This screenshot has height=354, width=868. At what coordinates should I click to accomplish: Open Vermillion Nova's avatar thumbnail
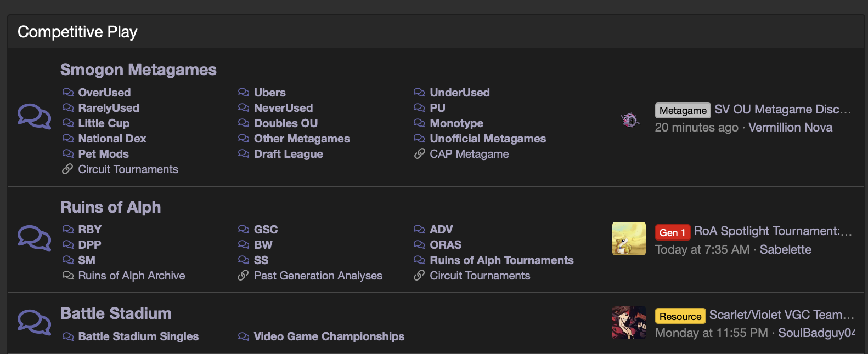tap(630, 119)
